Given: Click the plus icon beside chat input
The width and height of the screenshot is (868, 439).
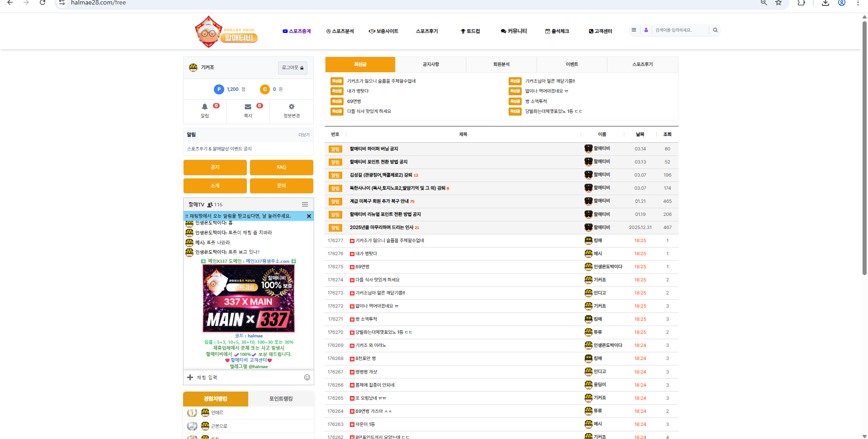Looking at the screenshot, I should (190, 378).
